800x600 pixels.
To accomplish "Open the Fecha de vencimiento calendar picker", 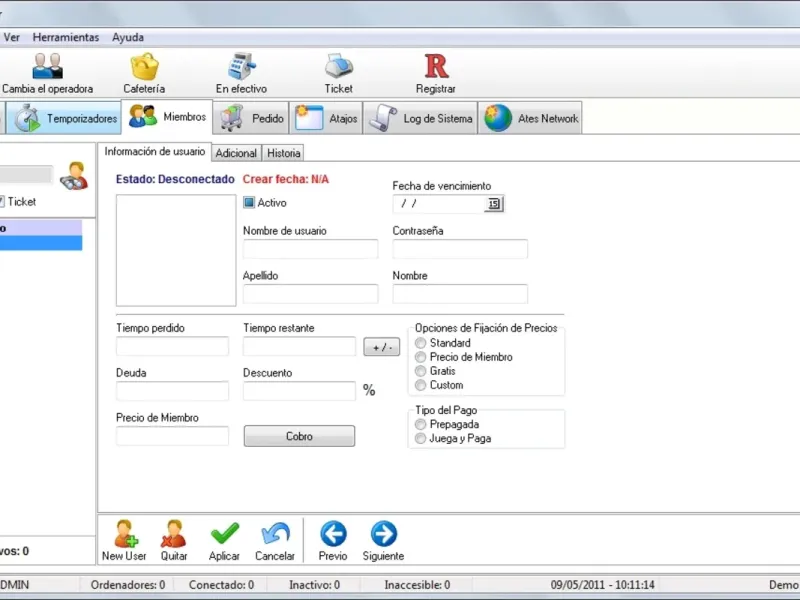I will click(493, 204).
